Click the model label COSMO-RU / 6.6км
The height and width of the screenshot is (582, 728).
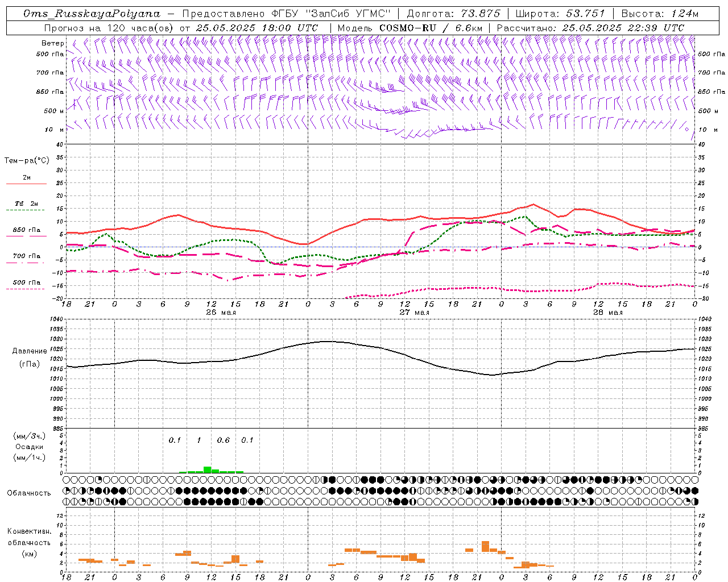click(431, 28)
